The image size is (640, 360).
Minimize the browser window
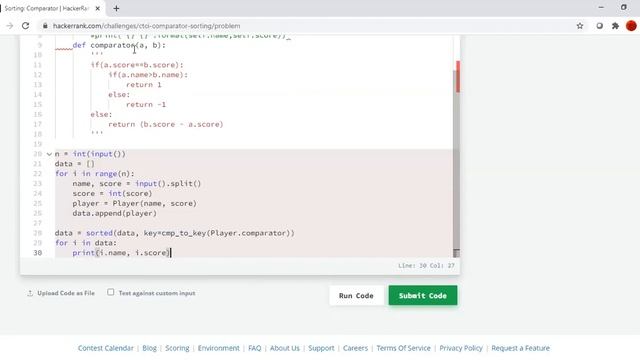[601, 7]
